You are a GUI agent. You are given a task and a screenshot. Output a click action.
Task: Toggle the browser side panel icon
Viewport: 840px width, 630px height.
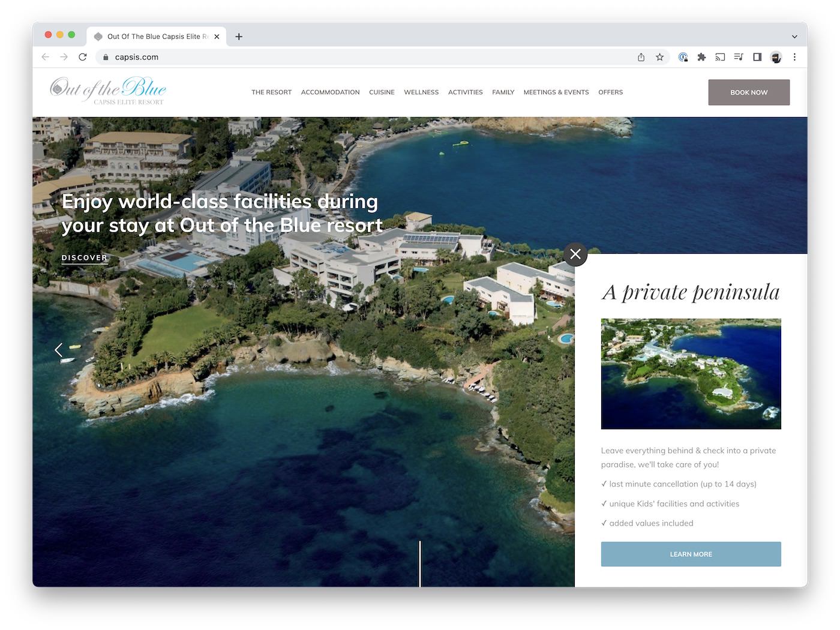point(757,57)
